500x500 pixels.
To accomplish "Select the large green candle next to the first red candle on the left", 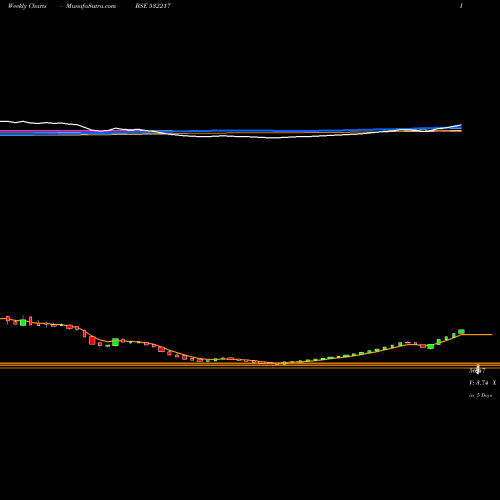I will [x=23, y=322].
